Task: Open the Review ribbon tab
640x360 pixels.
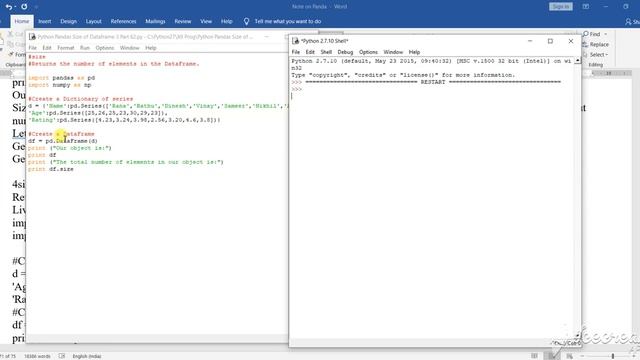Action: (182, 21)
